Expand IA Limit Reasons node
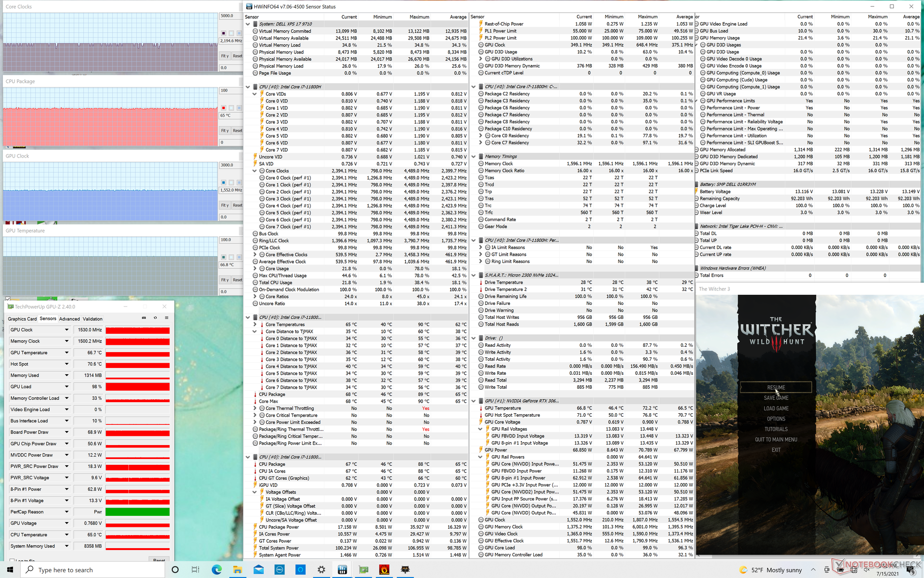The height and width of the screenshot is (578, 924). tap(480, 247)
